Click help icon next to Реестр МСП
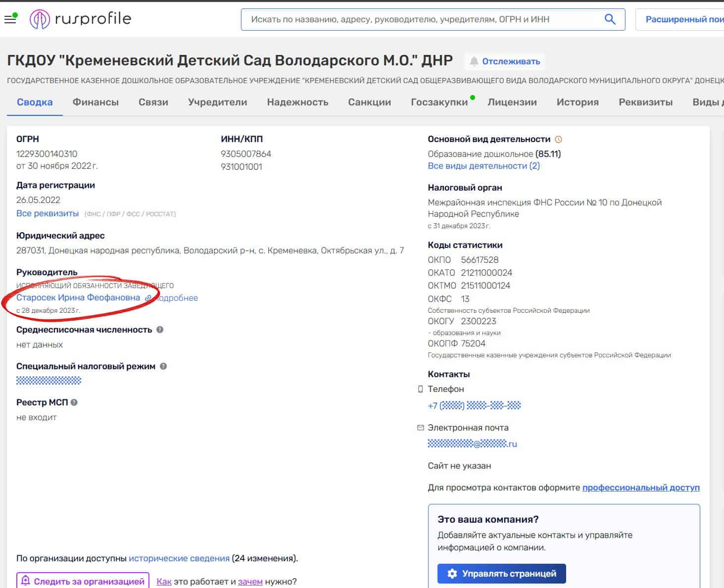The height and width of the screenshot is (588, 724). (x=74, y=402)
